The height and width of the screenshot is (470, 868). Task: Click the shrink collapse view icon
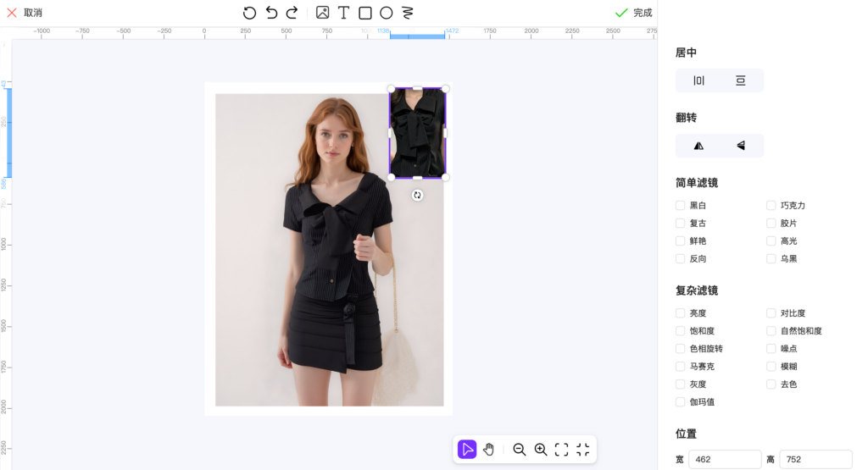click(583, 449)
